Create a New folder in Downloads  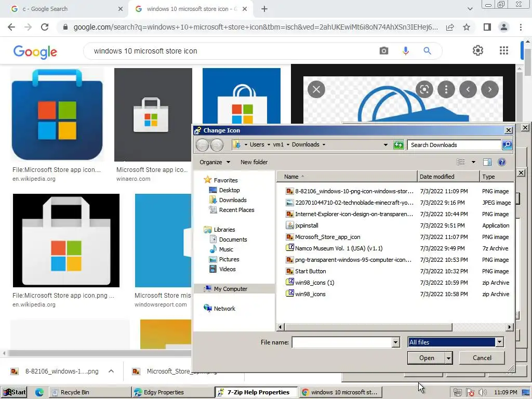point(254,162)
